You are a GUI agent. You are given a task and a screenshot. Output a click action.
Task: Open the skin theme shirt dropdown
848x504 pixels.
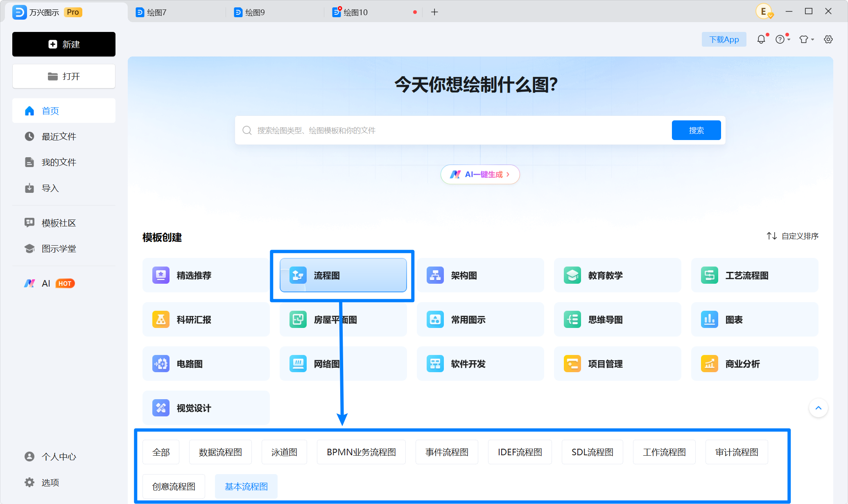pyautogui.click(x=806, y=39)
